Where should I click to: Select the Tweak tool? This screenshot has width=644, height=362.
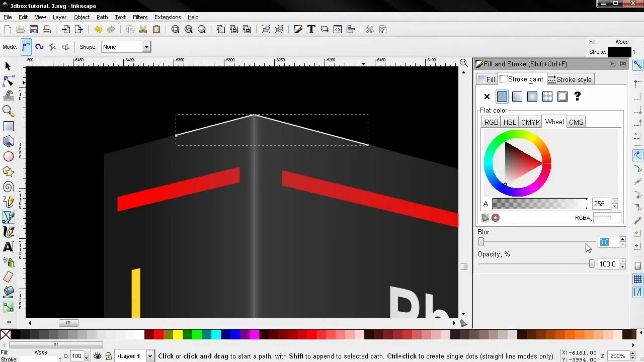(8, 96)
